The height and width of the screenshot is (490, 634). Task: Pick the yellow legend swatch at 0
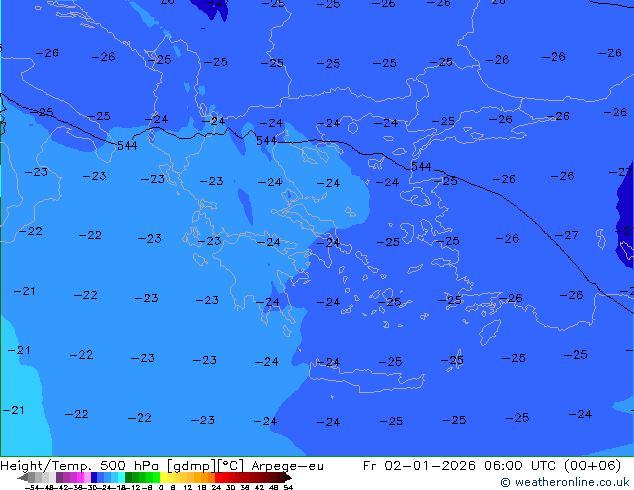(x=163, y=477)
